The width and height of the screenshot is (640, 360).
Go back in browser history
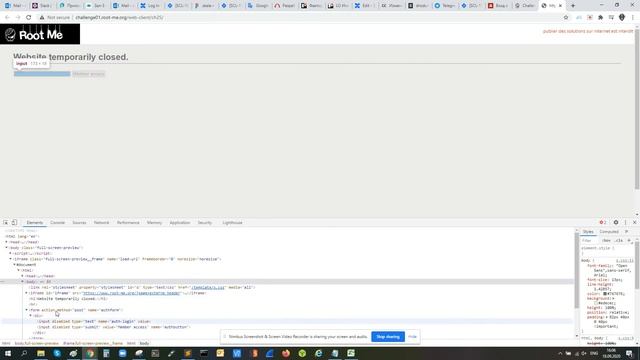[7, 18]
